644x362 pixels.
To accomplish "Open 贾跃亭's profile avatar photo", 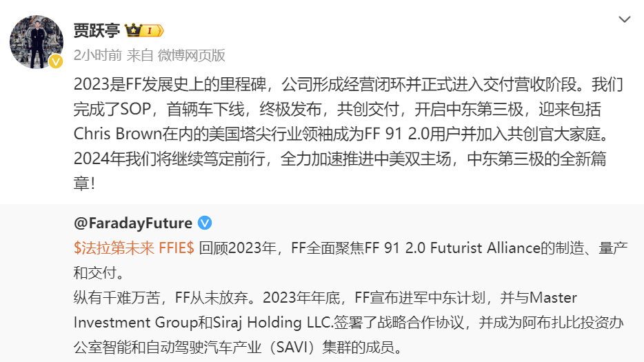I will pos(37,42).
